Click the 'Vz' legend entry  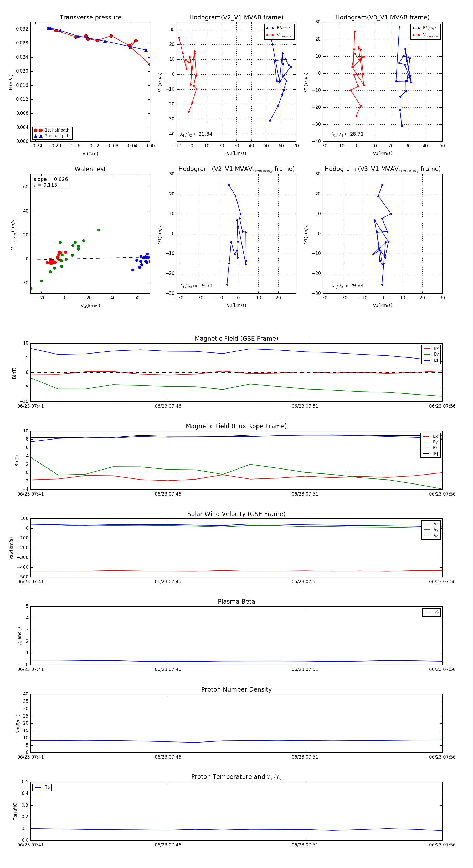(x=431, y=536)
